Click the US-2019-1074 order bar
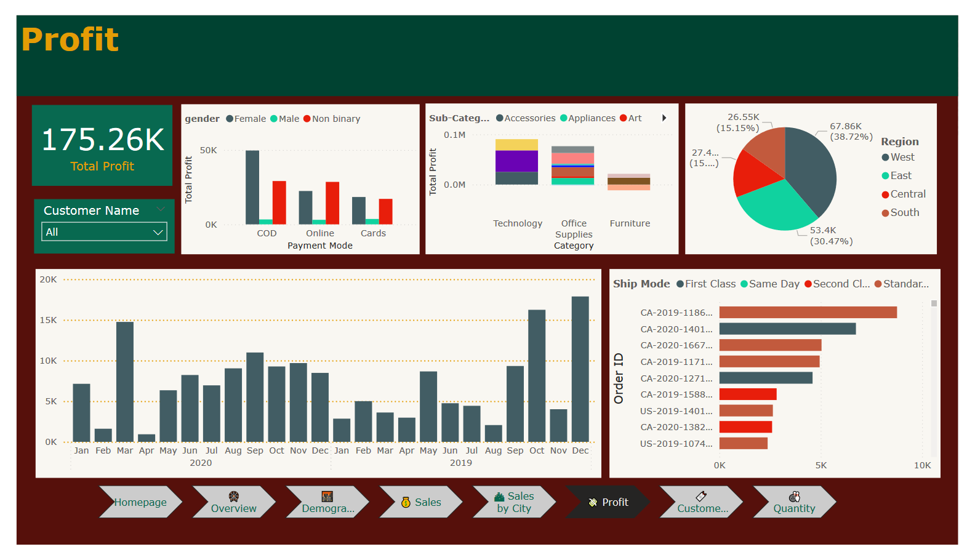The image size is (975, 560). pyautogui.click(x=744, y=443)
